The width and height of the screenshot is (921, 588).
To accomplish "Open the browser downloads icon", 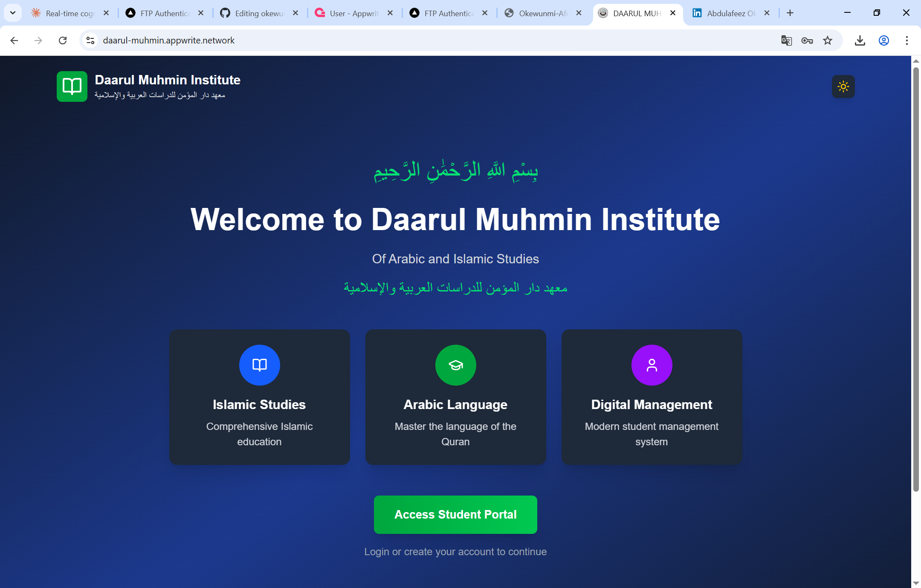I will [x=860, y=40].
